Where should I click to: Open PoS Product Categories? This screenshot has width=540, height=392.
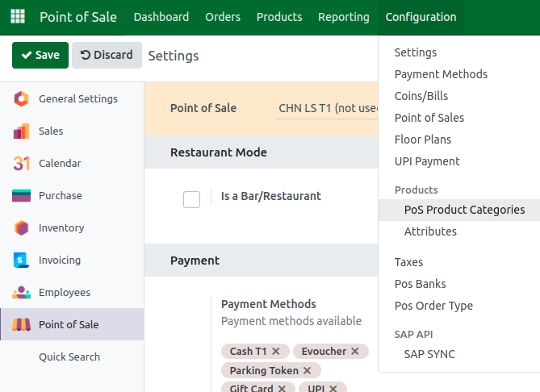click(464, 210)
